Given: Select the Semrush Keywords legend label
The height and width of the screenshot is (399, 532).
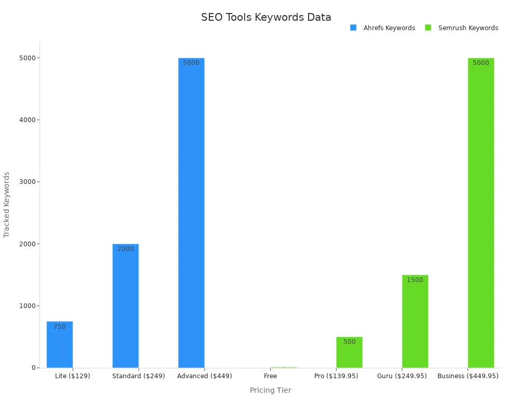Looking at the screenshot, I should click(468, 28).
